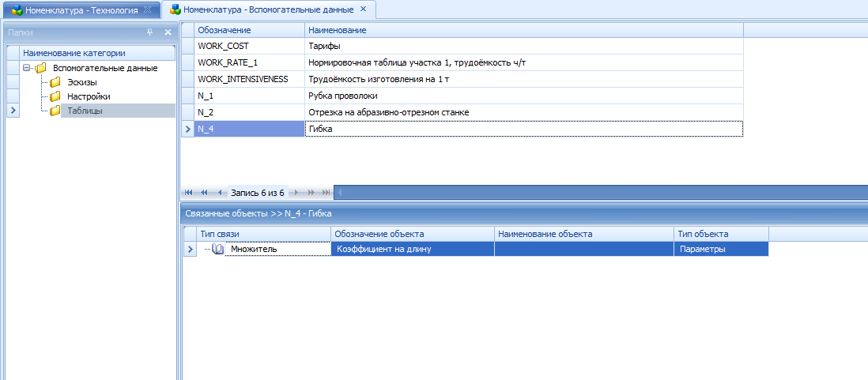Click Настройки folder icon
The height and width of the screenshot is (380, 868).
(55, 96)
